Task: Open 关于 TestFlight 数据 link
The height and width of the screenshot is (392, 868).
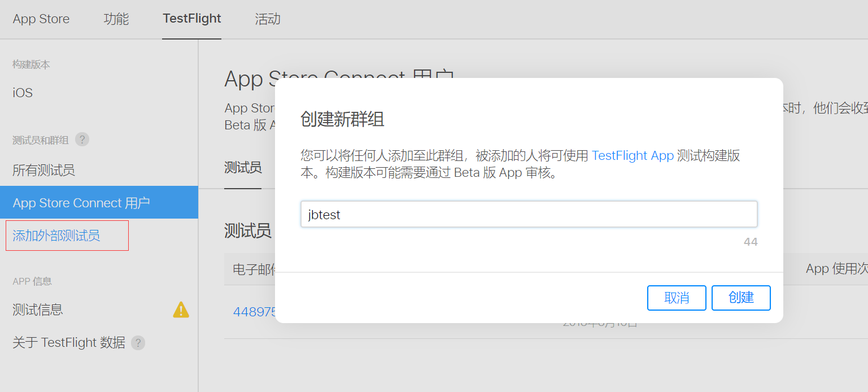Action: pyautogui.click(x=69, y=342)
